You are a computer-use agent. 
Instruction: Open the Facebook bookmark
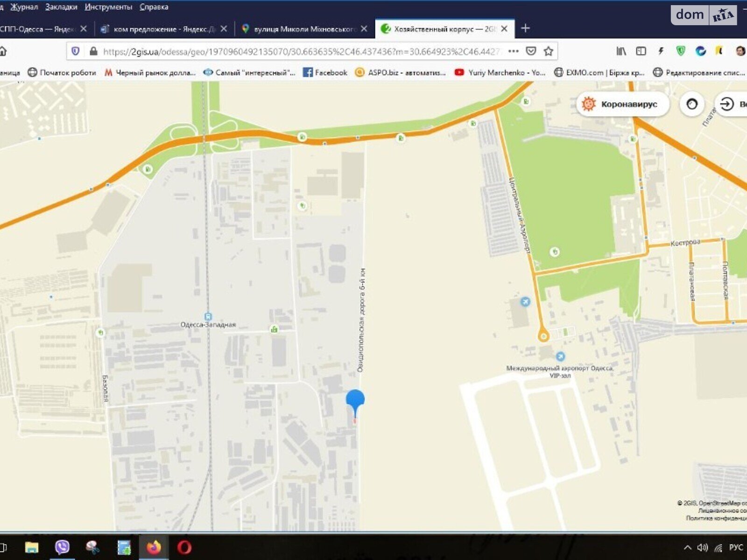(325, 72)
